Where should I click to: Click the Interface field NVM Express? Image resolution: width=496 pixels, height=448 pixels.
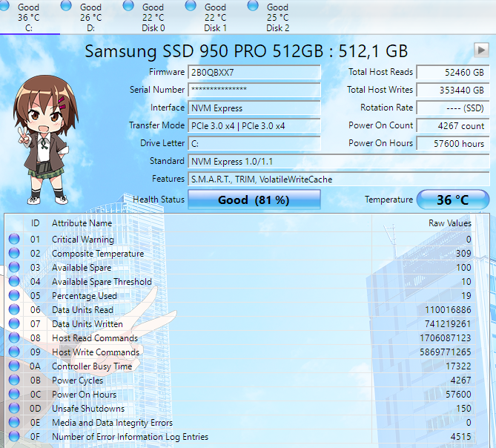(x=254, y=108)
